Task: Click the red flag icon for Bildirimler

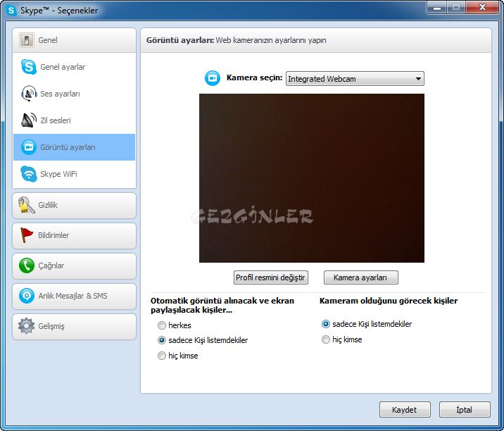Action: point(26,235)
